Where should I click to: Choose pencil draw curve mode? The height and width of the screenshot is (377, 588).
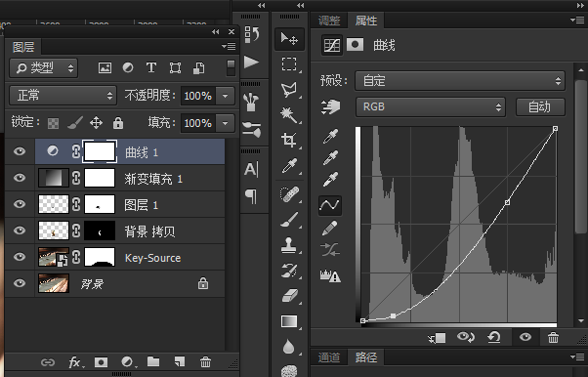coord(329,228)
